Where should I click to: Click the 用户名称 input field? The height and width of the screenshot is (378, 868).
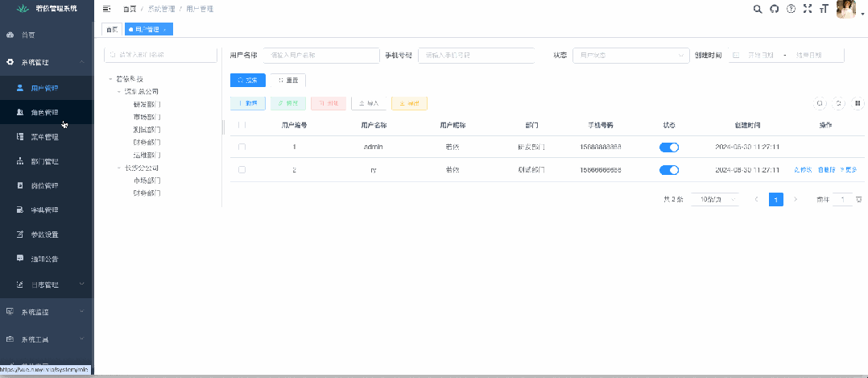point(320,56)
